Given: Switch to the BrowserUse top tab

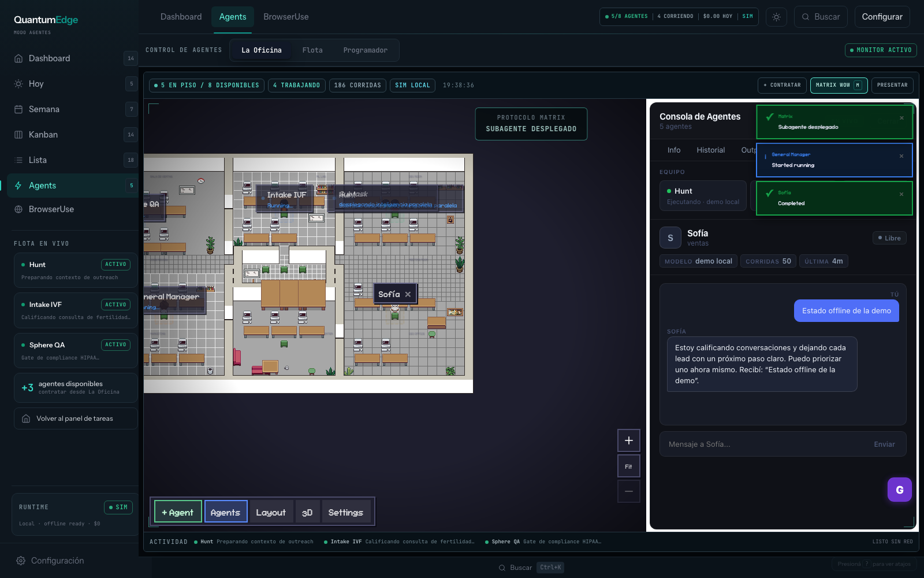Looking at the screenshot, I should [x=286, y=17].
